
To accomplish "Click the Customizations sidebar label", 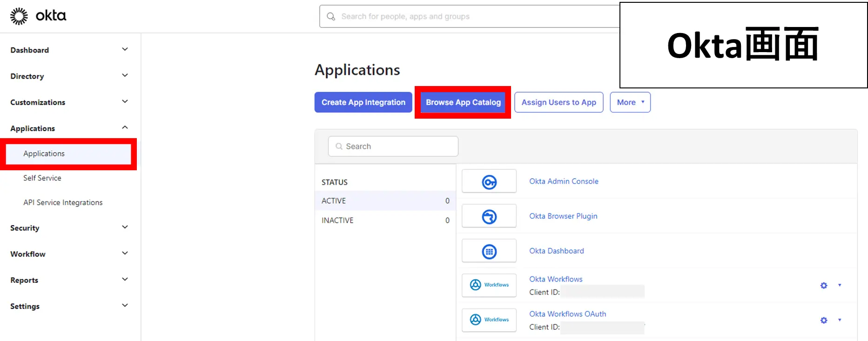I will [38, 102].
